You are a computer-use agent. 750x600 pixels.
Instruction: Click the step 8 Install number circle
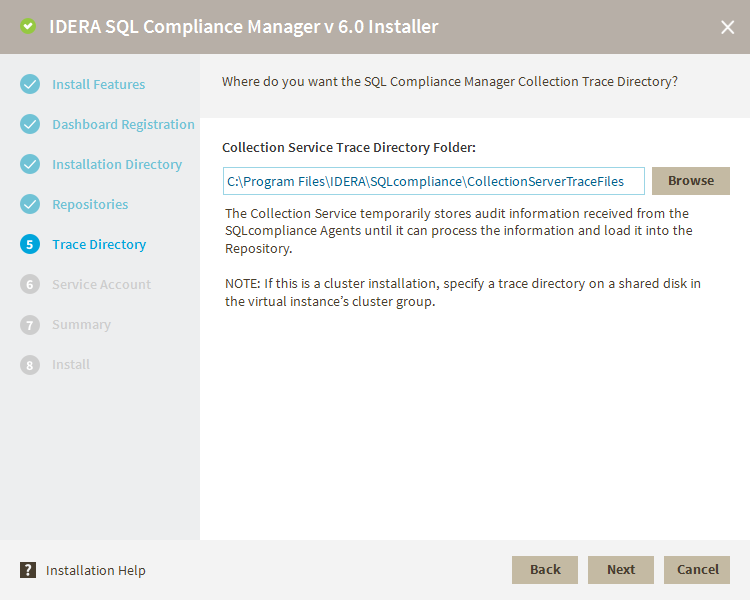tap(30, 364)
